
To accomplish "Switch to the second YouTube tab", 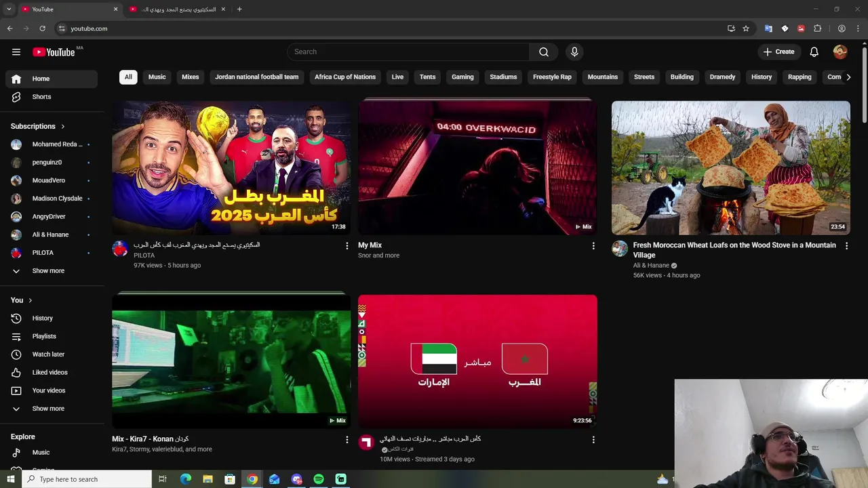I will 177,9.
